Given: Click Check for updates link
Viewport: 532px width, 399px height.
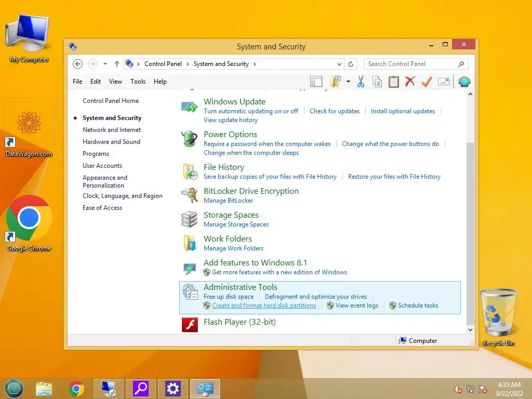Looking at the screenshot, I should (x=335, y=111).
